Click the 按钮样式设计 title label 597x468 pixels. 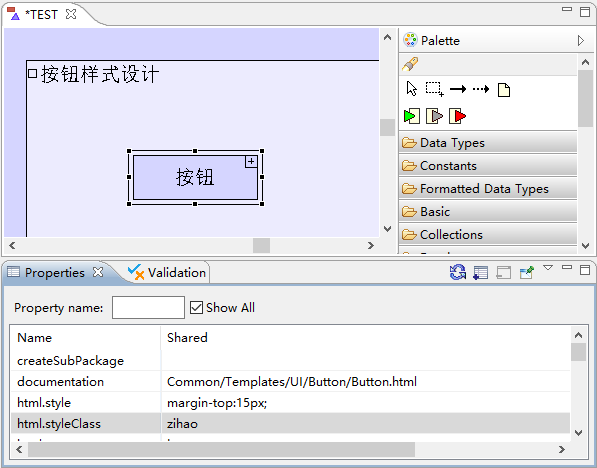[100, 74]
